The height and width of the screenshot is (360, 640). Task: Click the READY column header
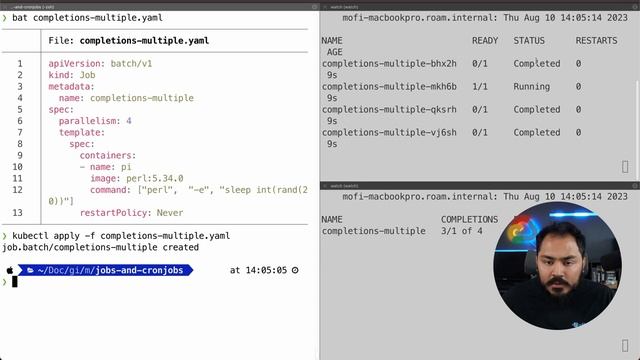point(485,41)
